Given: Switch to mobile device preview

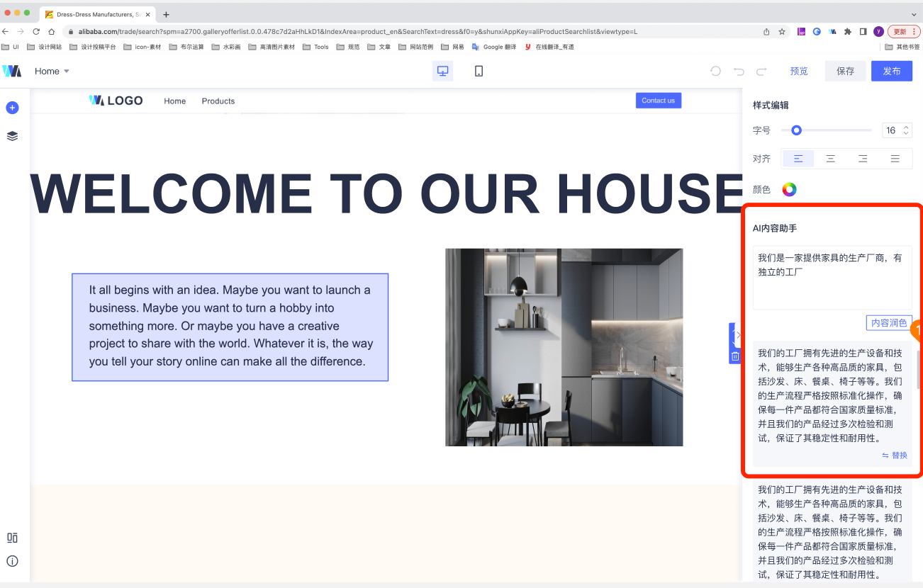Looking at the screenshot, I should coord(479,71).
